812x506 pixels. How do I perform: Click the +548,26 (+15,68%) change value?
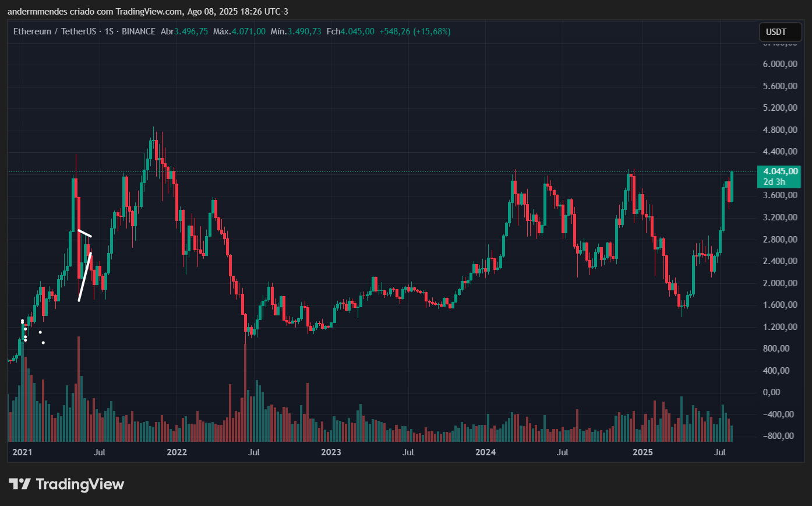click(415, 31)
